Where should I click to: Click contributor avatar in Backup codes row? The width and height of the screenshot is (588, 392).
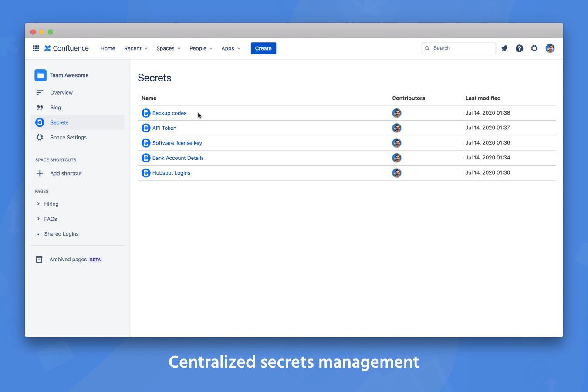tap(397, 113)
